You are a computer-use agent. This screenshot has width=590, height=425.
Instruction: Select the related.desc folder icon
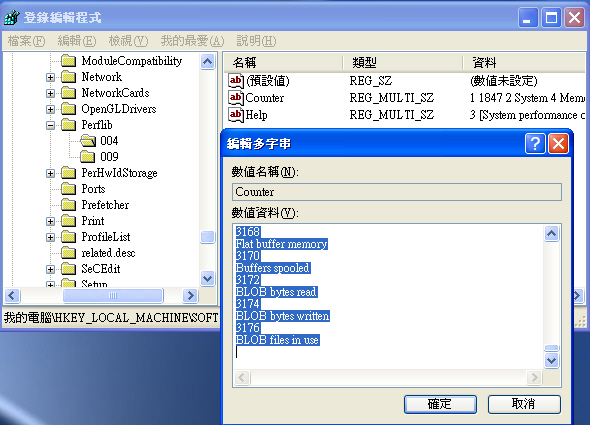68,253
